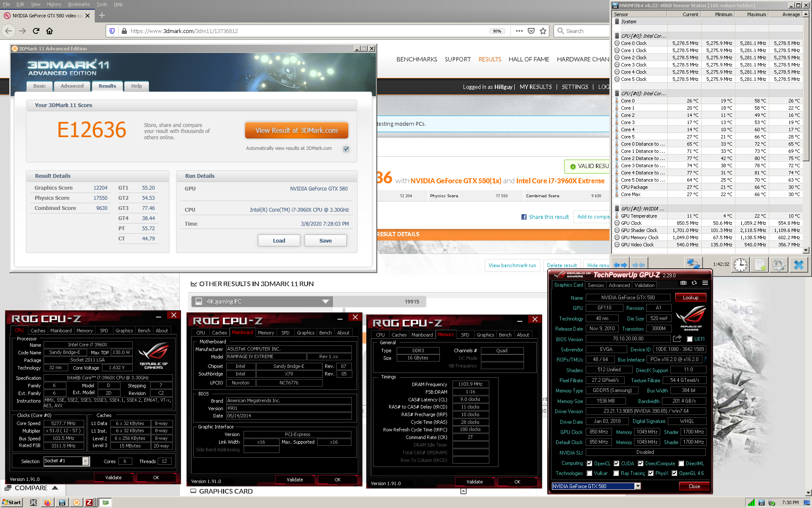
Task: Open Bench tab in left CPU-Z window
Action: pyautogui.click(x=144, y=331)
